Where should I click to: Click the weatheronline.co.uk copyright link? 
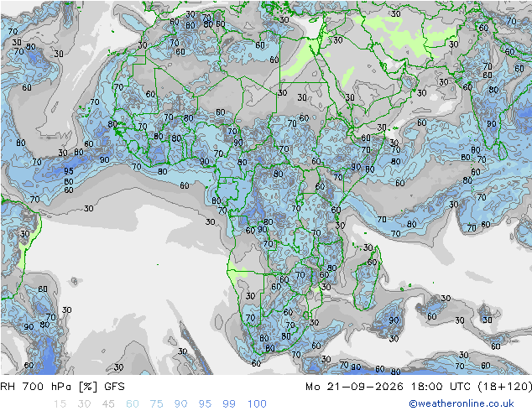coord(462,403)
